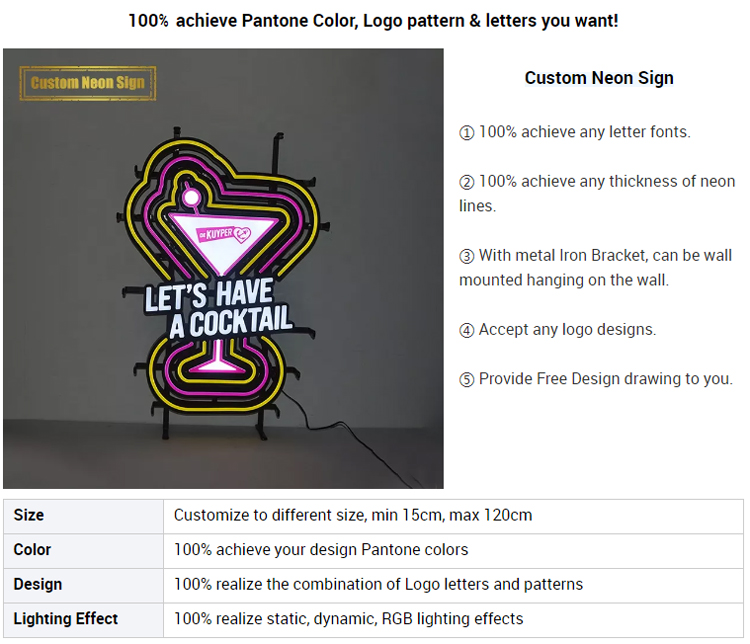The height and width of the screenshot is (644, 750).
Task: Click the circled number 3 bullet
Action: point(466,256)
